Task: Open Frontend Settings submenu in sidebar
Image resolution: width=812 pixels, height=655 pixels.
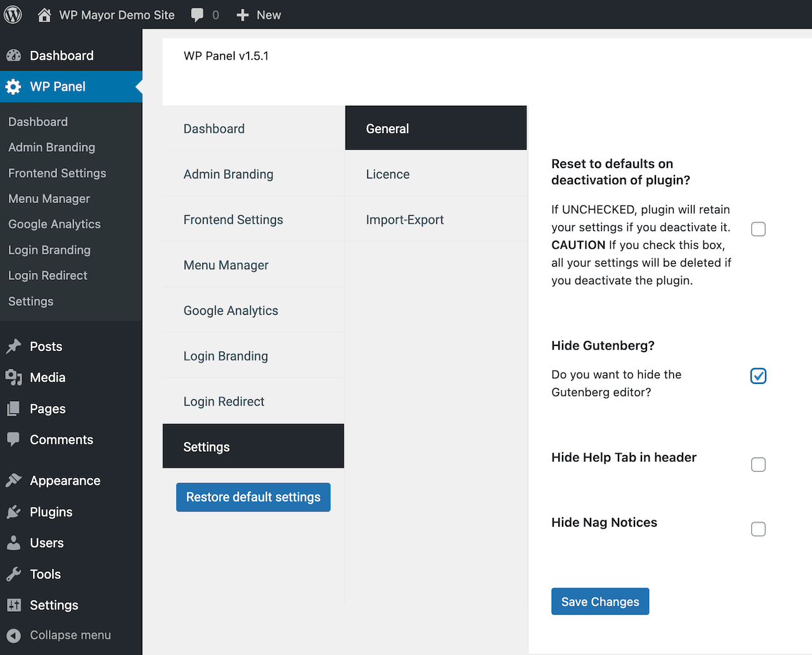Action: point(57,173)
